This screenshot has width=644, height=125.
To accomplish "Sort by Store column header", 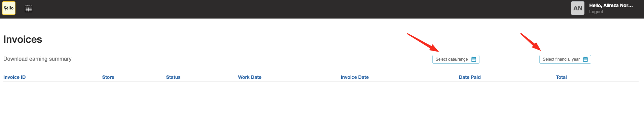I will [x=108, y=77].
